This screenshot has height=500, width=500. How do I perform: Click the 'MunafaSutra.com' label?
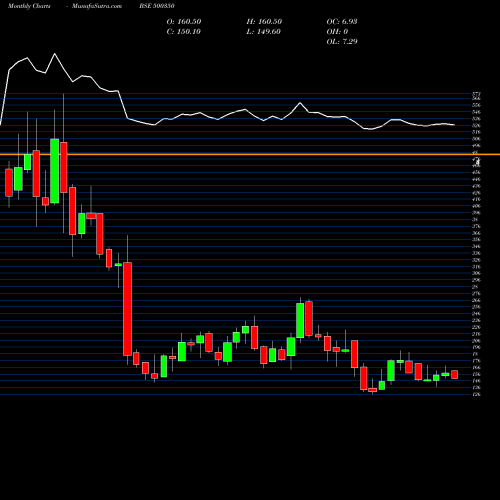[97, 6]
